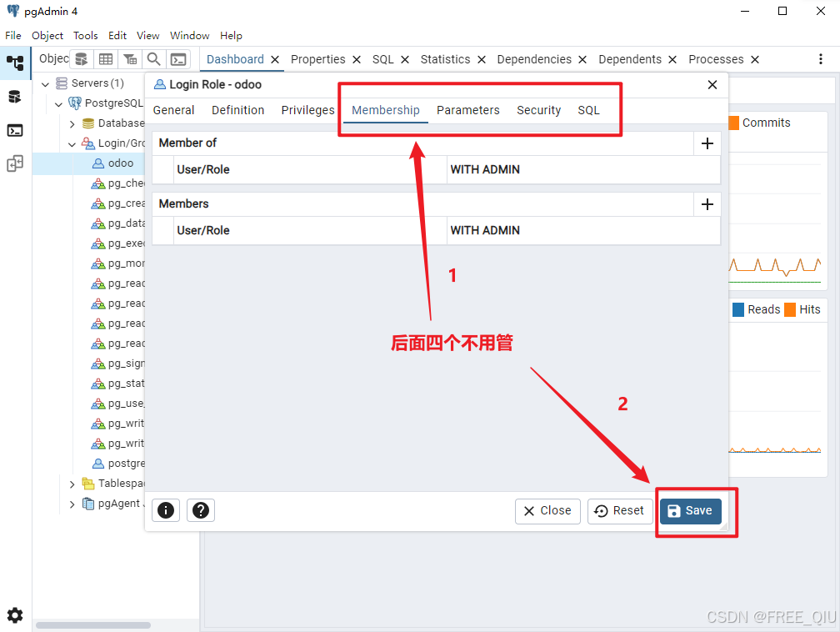Add a row to Members

point(707,204)
